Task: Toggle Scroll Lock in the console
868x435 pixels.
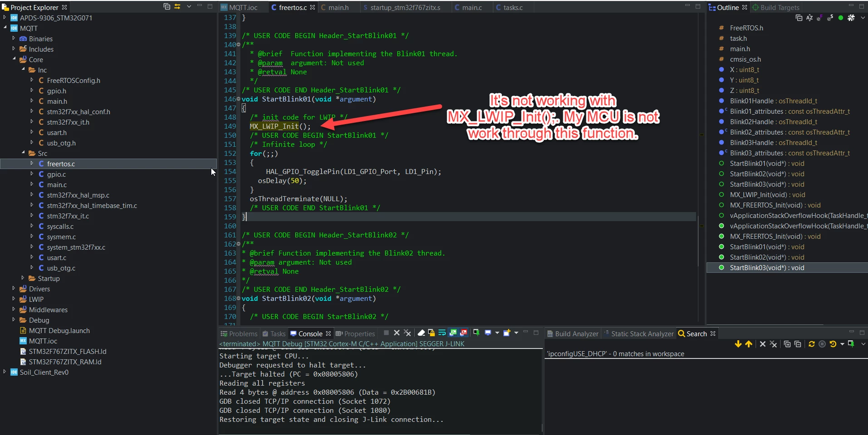Action: point(431,333)
